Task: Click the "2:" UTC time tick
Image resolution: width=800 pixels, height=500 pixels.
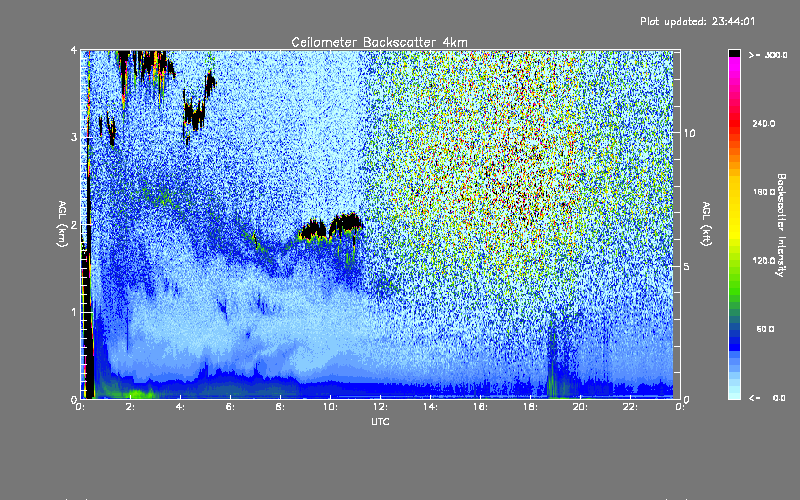Action: click(131, 407)
